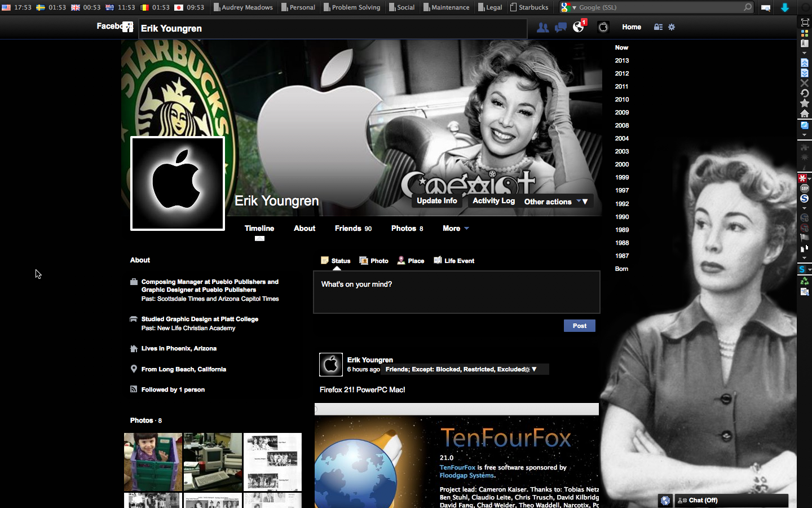Screen dimensions: 812x508
Task: Click the full-screen icon in sidebar
Action: [805, 23]
